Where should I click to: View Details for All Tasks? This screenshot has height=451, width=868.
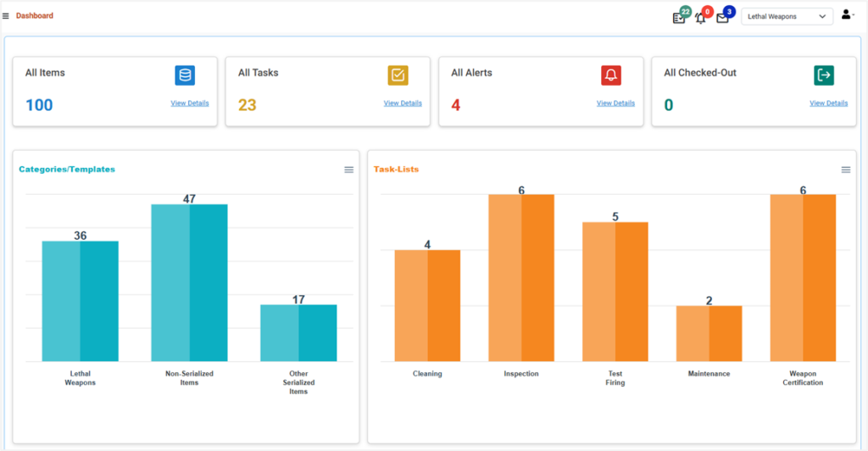403,103
